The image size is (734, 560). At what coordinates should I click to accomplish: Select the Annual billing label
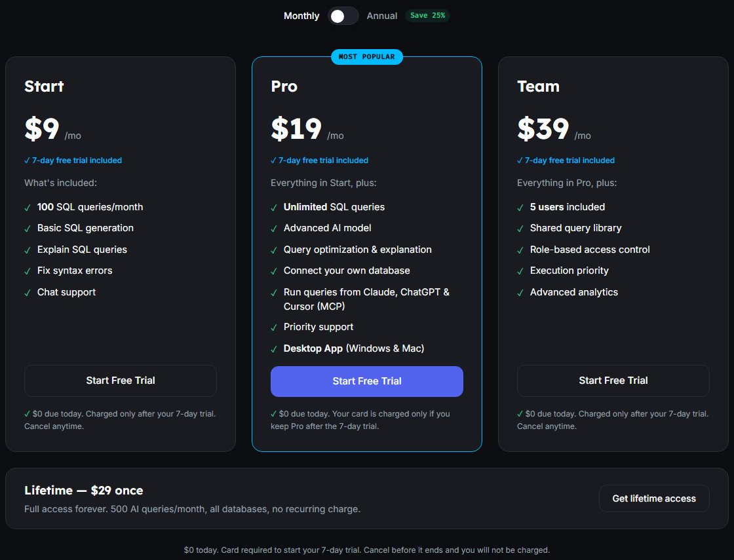point(382,16)
